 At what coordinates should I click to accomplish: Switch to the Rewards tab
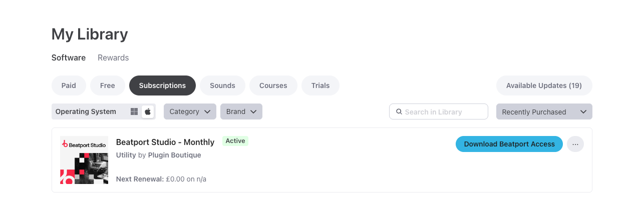[113, 57]
